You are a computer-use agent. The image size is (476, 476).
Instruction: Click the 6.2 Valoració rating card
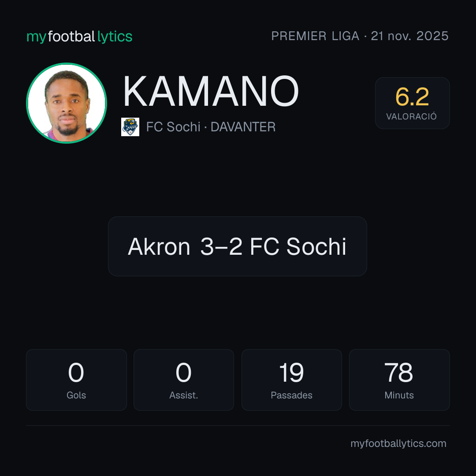pos(412,103)
